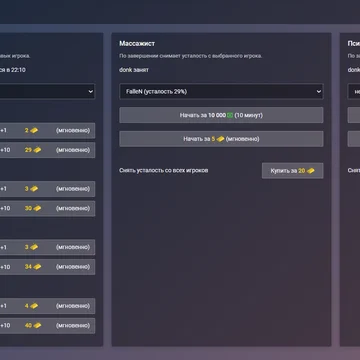Image resolution: width=360 pixels, height=360 pixels.
Task: Click gold bar icon in Купить за 20
Action: pyautogui.click(x=310, y=171)
